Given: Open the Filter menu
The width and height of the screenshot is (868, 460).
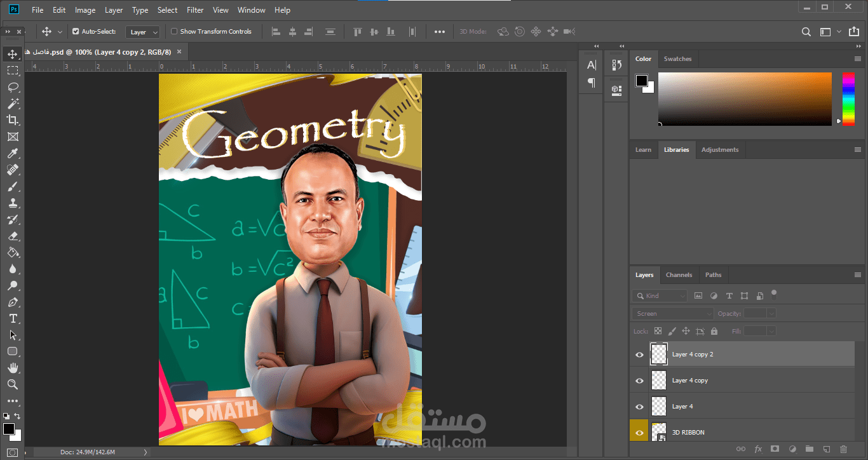Looking at the screenshot, I should coord(195,10).
